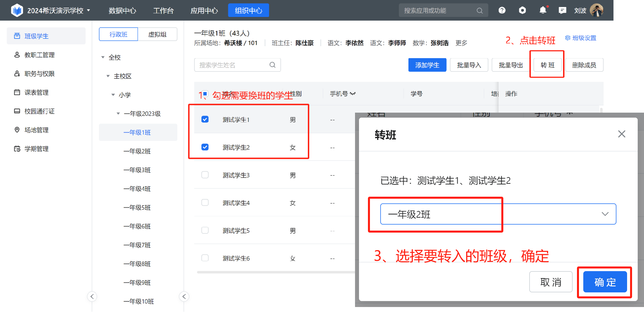This screenshot has width=644, height=312.
Task: Check the 测试学生5 checkbox
Action: (205, 230)
